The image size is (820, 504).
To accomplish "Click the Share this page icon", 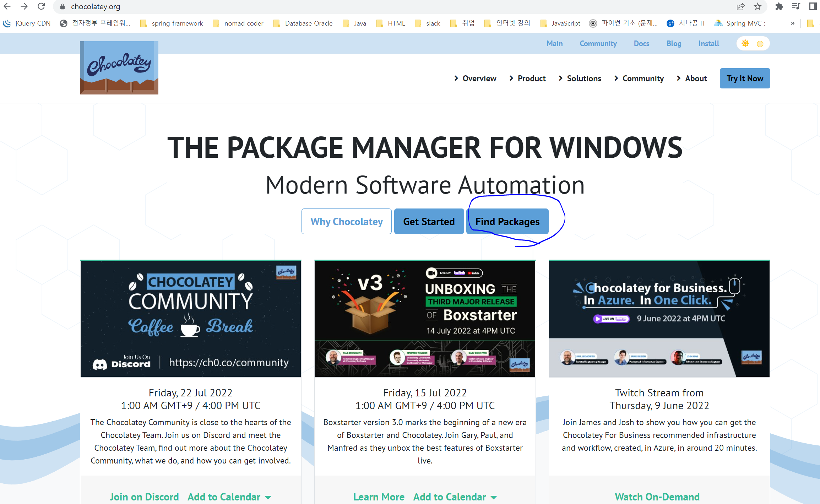I will [x=740, y=6].
